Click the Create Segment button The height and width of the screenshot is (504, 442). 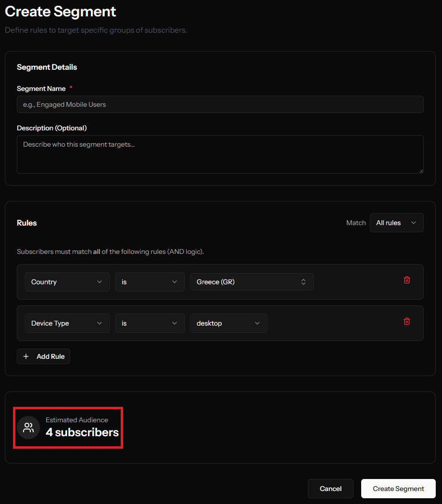(398, 489)
